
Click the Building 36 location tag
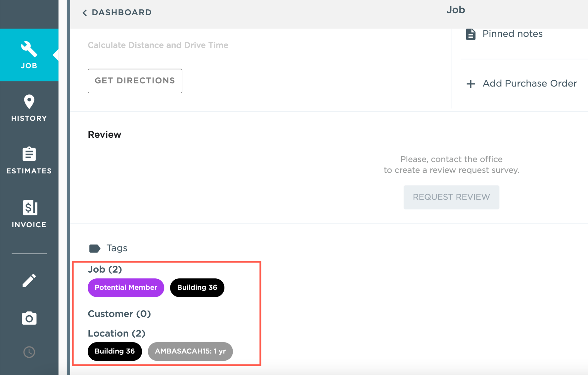tap(114, 351)
